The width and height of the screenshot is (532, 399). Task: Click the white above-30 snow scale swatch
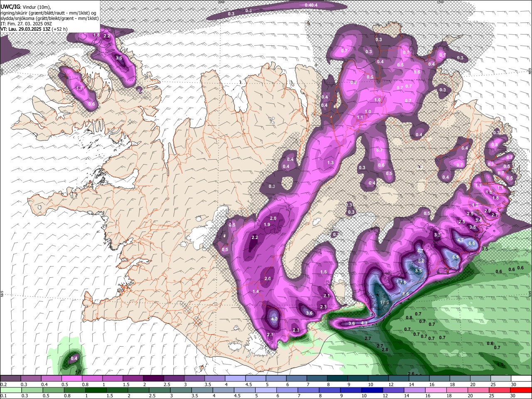521,379
